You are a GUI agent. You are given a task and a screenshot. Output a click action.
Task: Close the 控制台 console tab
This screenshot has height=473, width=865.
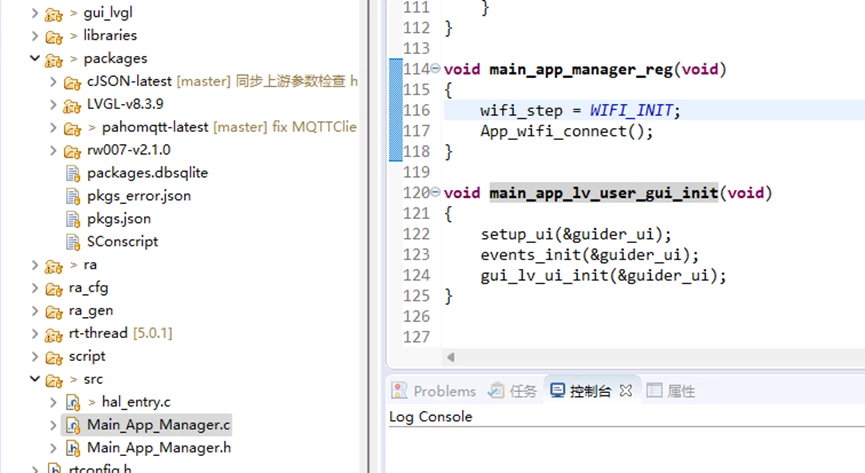point(625,391)
